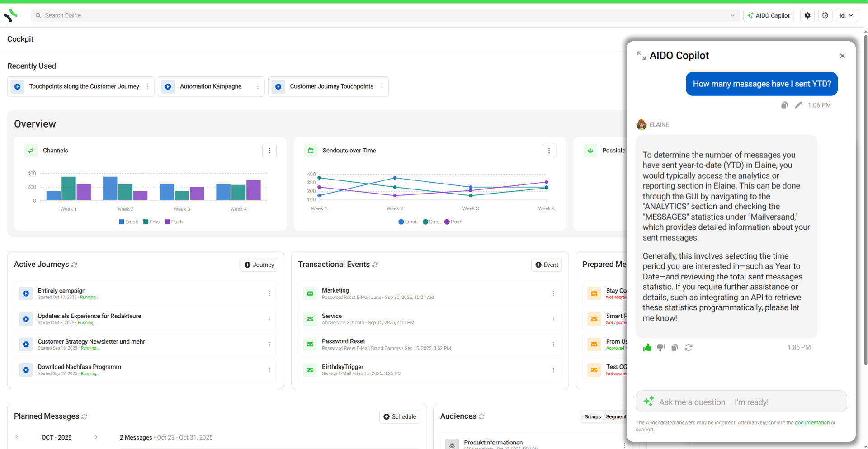The width and height of the screenshot is (868, 449).
Task: Regenerate Elaine's answer
Action: (x=689, y=347)
